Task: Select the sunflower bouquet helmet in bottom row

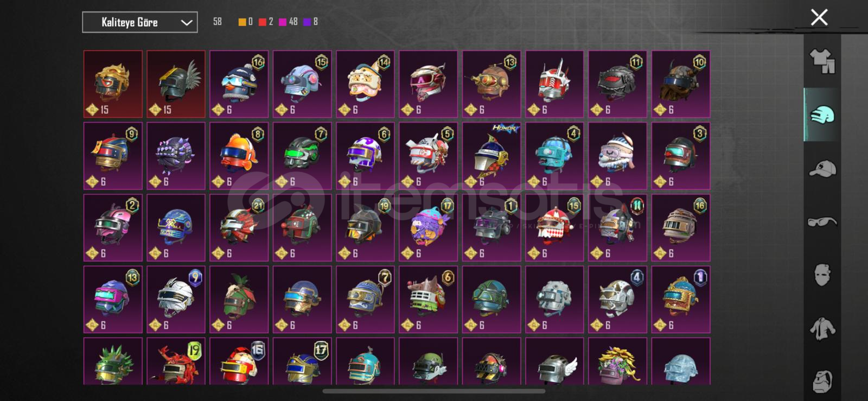Action: pyautogui.click(x=617, y=361)
